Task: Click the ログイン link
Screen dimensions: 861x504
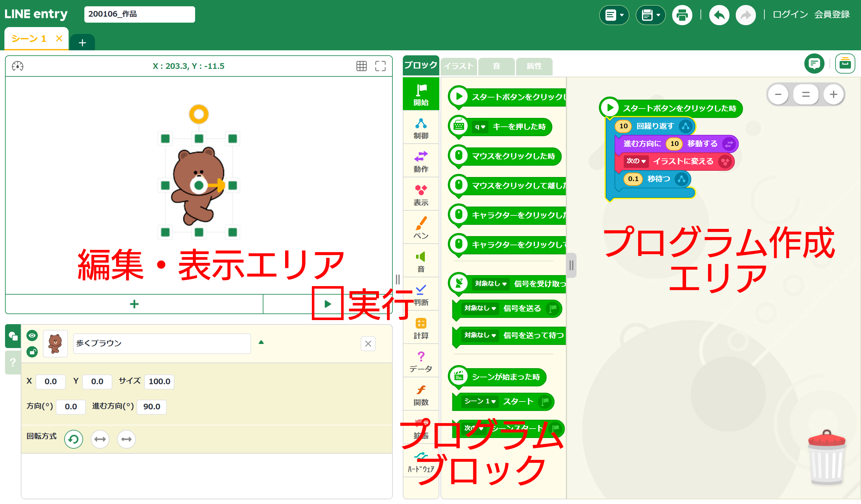Action: [790, 14]
